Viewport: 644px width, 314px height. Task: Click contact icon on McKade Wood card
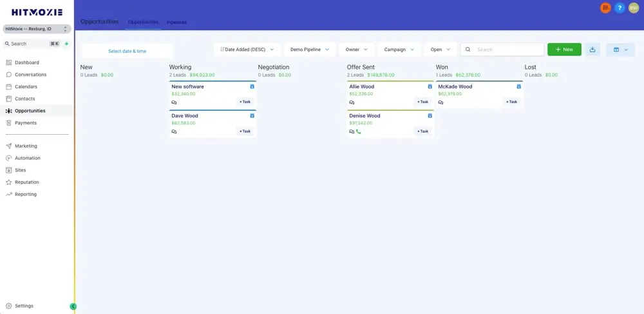[x=518, y=86]
